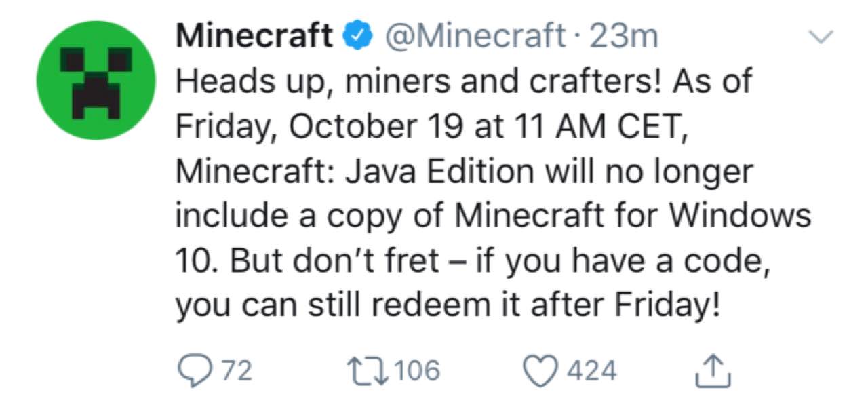
Task: Open the @Minecraft handle link
Action: point(474,35)
